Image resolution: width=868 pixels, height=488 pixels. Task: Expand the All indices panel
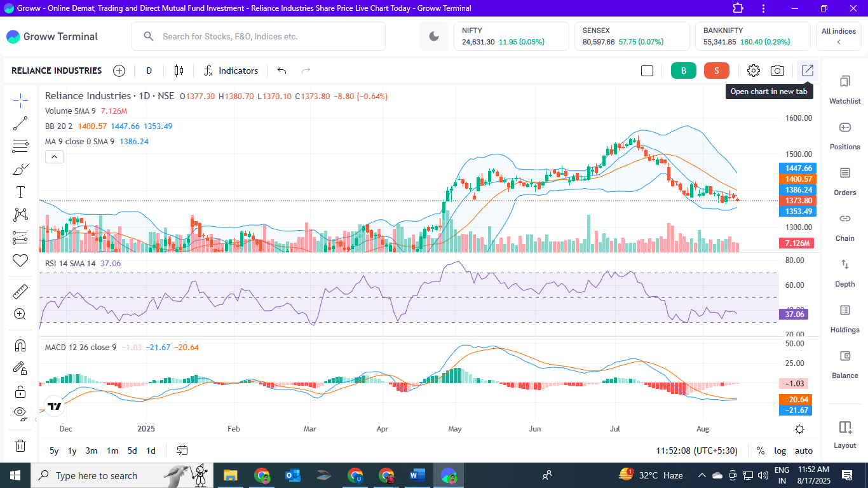(838, 36)
